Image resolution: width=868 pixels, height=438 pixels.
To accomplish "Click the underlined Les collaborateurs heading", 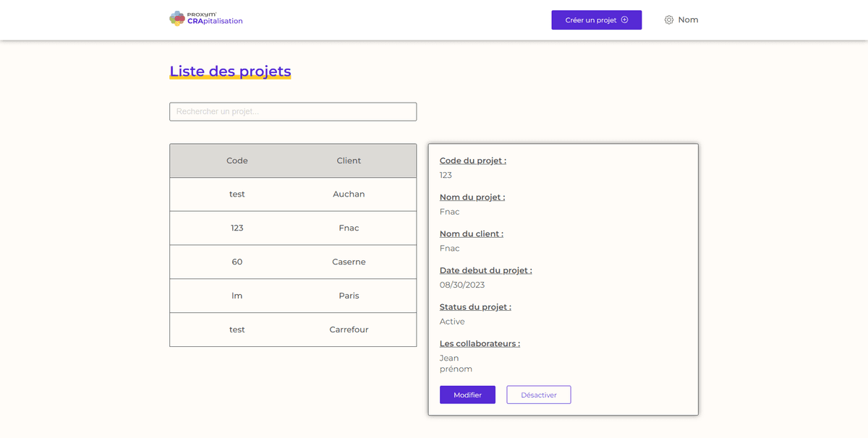I will coord(480,343).
